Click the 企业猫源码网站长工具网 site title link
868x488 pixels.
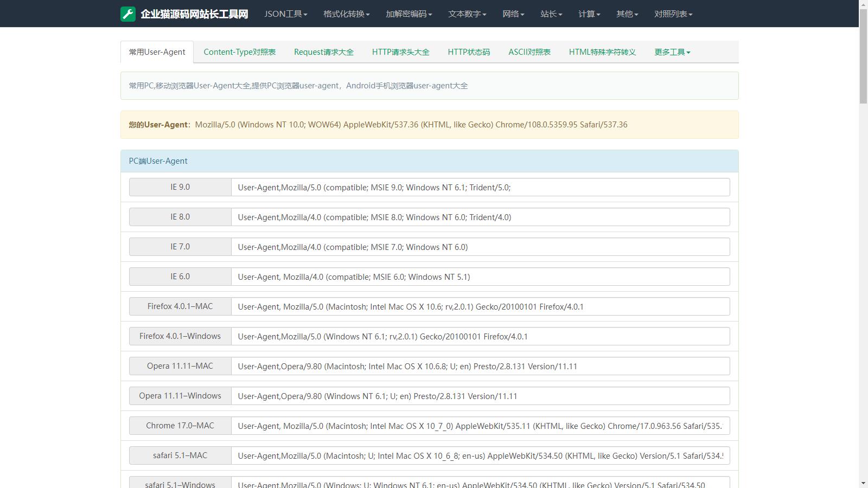click(x=194, y=14)
